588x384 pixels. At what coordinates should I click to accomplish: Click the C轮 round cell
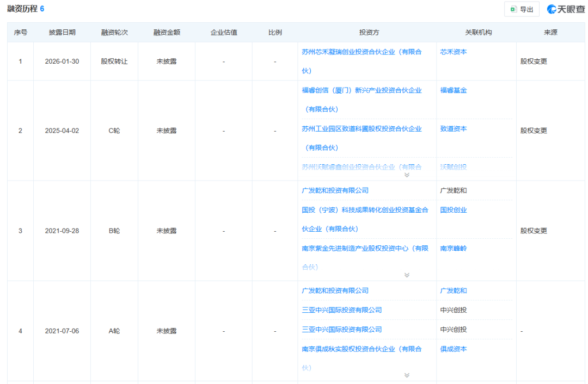click(114, 131)
